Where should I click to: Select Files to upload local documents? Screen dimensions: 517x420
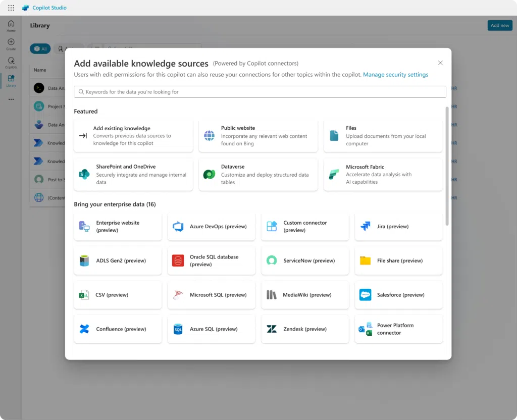[382, 135]
